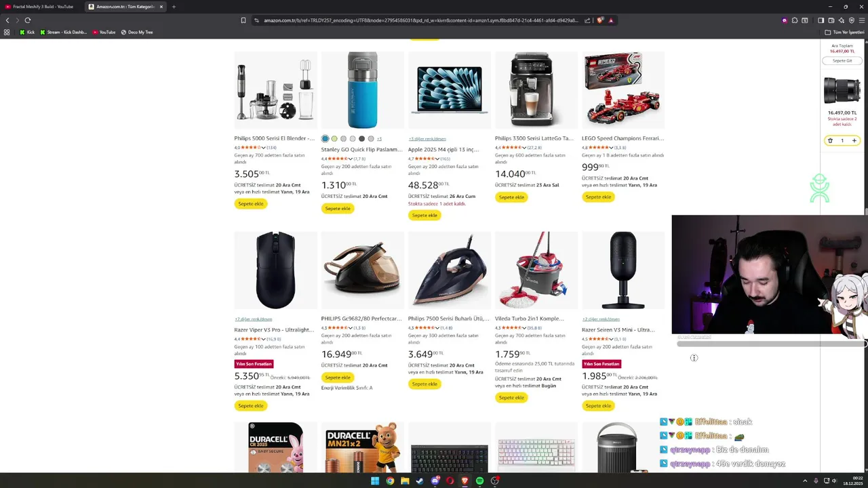This screenshot has height=488, width=868.
Task: Click the bookmark icon beside the URL
Action: 243,20
